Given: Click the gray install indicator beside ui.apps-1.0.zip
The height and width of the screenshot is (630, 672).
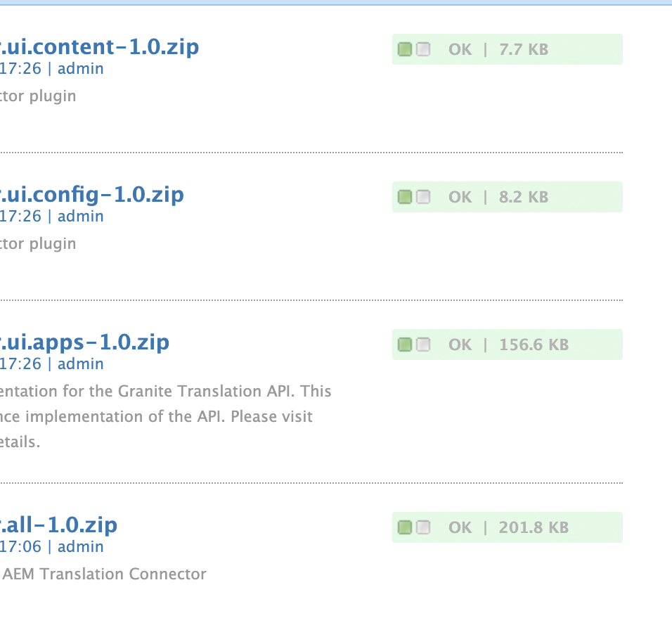Looking at the screenshot, I should (423, 345).
